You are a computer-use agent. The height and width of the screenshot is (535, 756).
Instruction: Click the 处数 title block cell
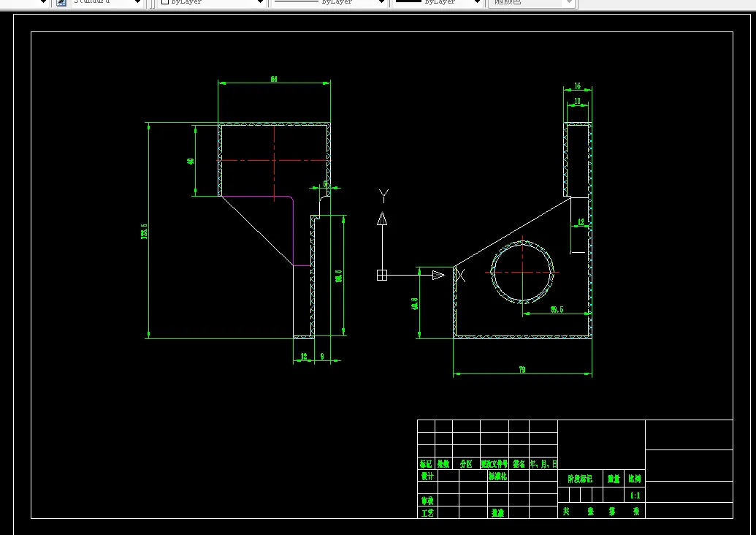click(x=443, y=464)
